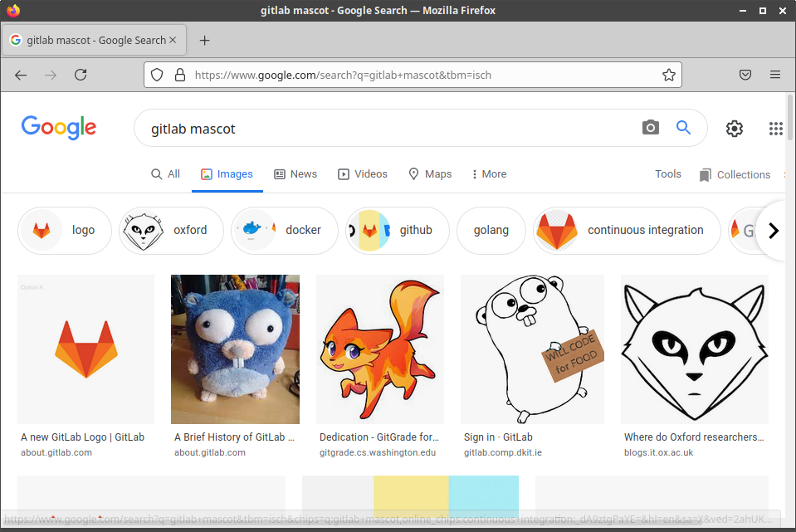Open the Videos results tab

tap(363, 174)
